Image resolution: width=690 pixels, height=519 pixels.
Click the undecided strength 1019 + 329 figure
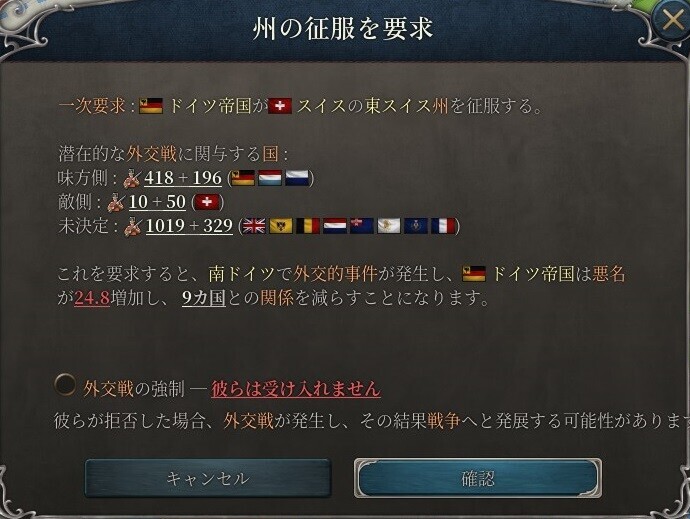click(189, 226)
